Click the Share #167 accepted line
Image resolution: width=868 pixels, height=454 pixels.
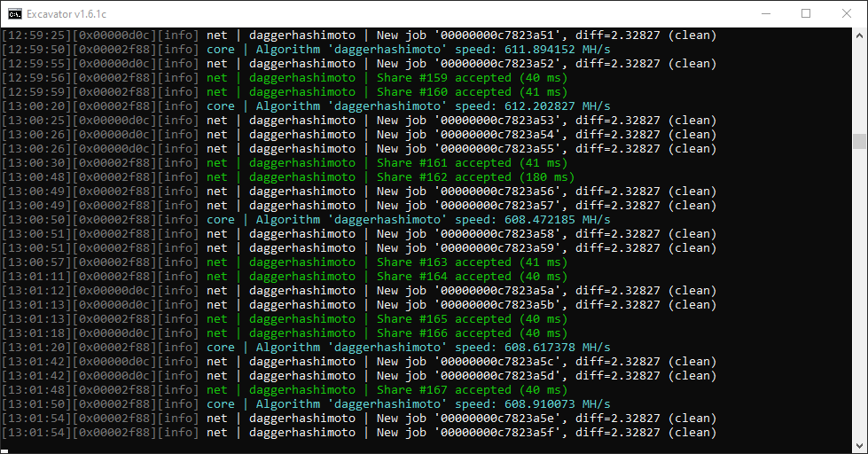pos(285,390)
